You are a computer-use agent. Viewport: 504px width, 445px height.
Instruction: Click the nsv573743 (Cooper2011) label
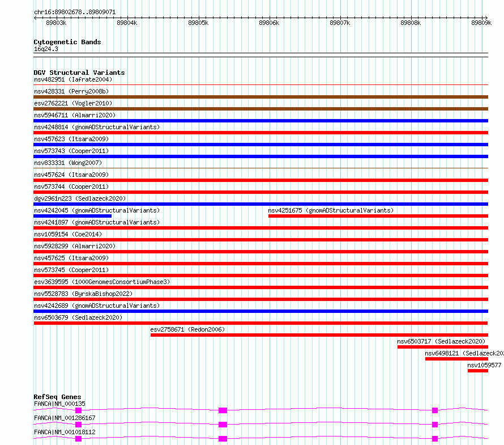[x=71, y=151]
